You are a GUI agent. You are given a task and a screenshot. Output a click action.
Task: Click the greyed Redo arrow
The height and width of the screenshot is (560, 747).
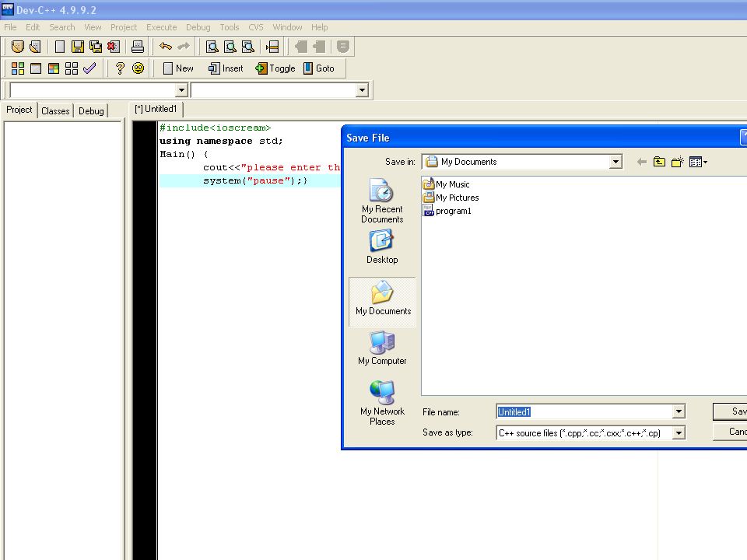pos(184,47)
